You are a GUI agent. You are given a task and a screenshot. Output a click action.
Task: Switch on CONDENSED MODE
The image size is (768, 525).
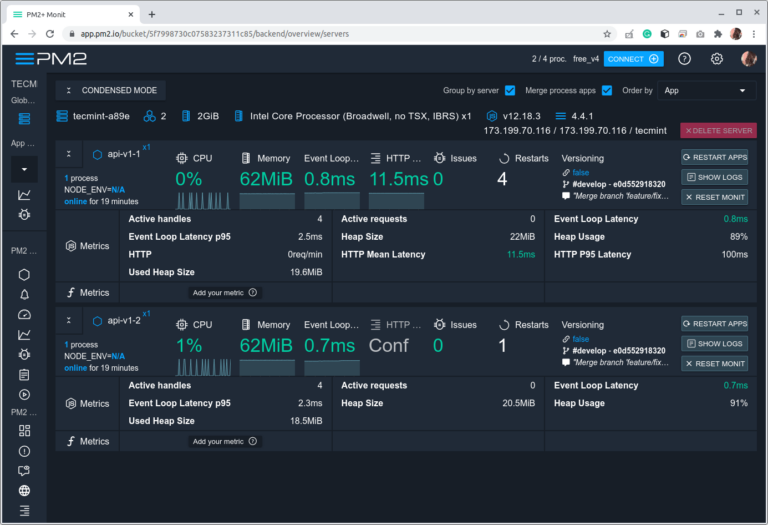[111, 91]
